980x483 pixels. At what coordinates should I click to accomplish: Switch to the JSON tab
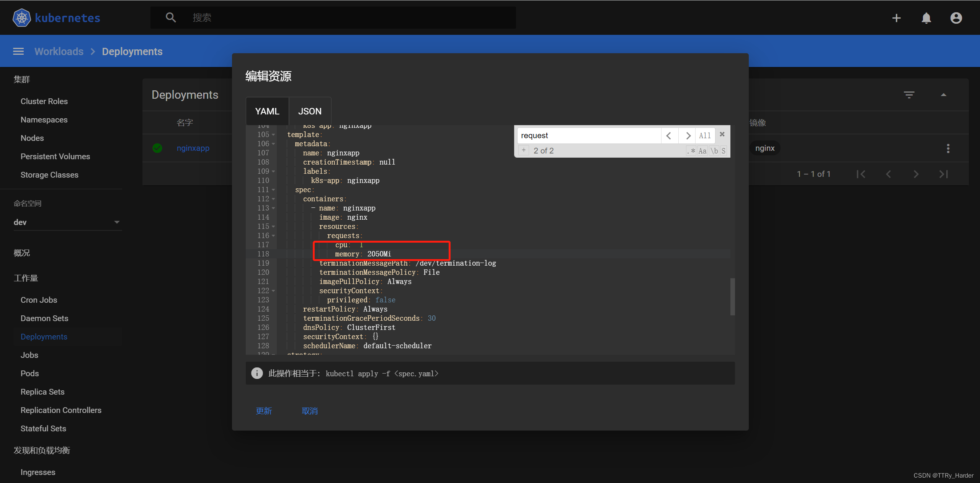coord(309,111)
